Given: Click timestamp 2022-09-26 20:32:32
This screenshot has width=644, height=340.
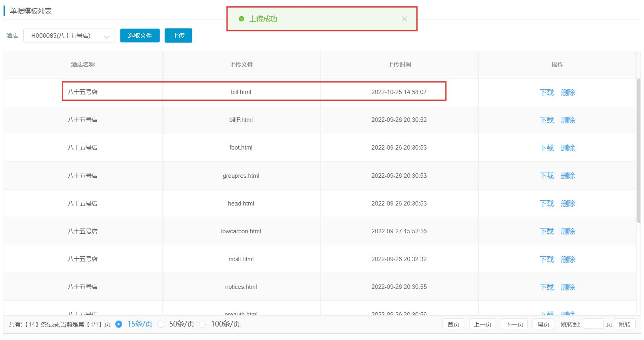Looking at the screenshot, I should click(399, 259).
